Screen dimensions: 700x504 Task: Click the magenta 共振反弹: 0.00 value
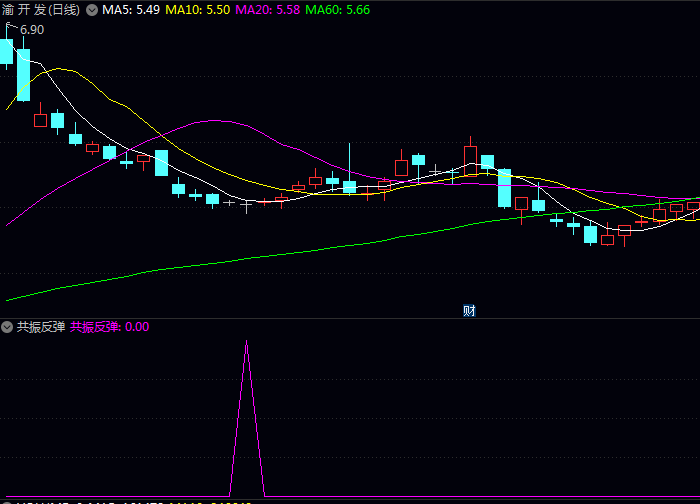(x=109, y=327)
